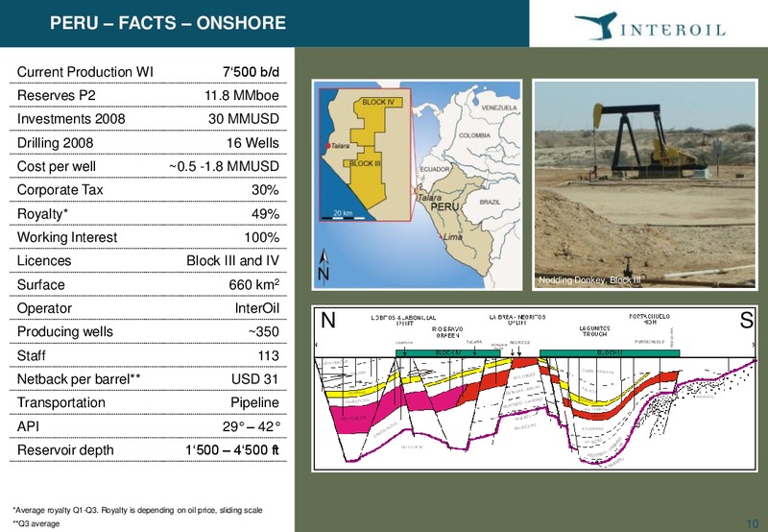Screen dimensions: 768x532
Task: Click the 'Surface' label
Action: [40, 285]
